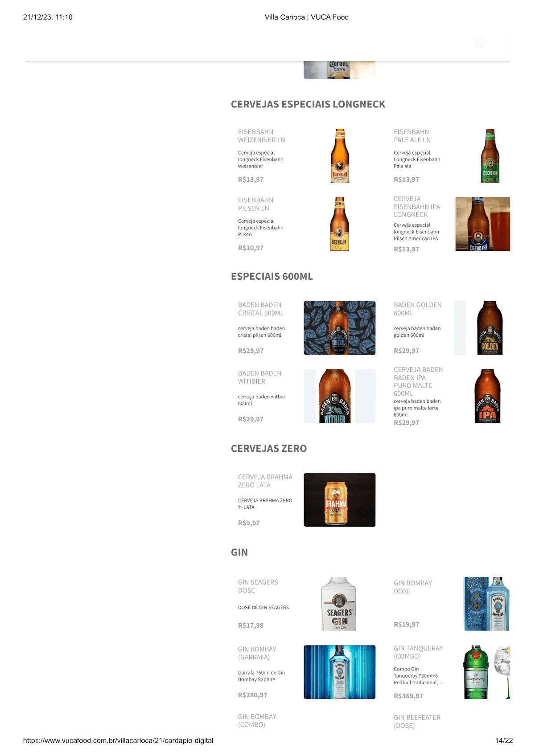
Task: Open the Baden Baden IPA bottle picture
Action: pos(487,396)
